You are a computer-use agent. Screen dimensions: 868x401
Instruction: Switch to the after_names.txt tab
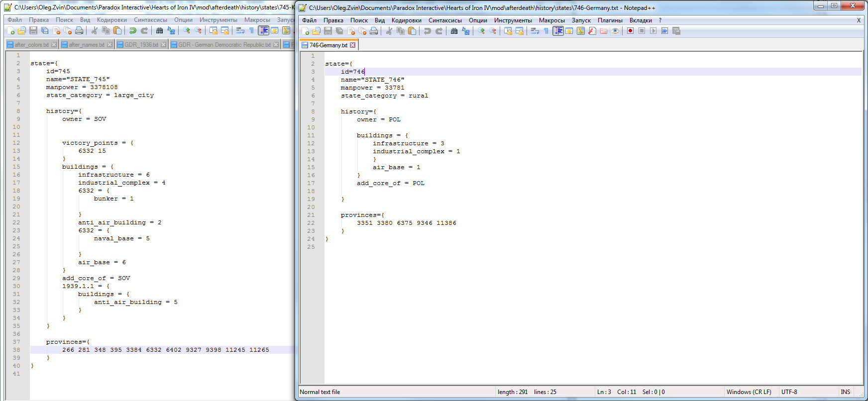tap(86, 45)
